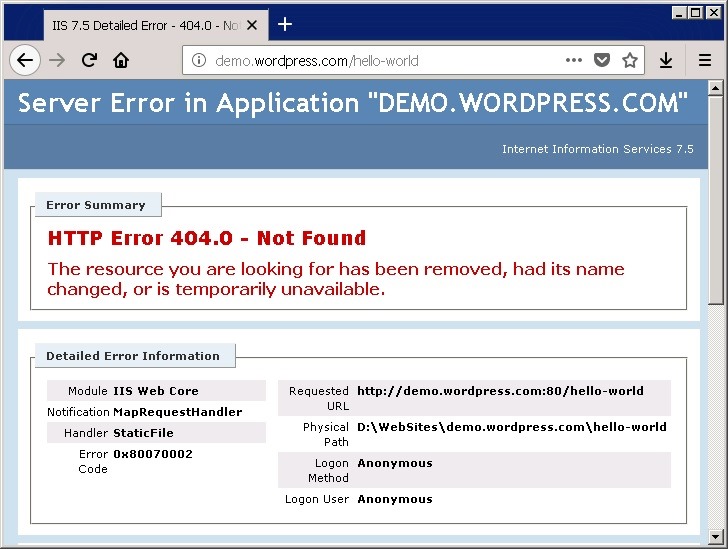728x549 pixels.
Task: Click the 'Error Summary' section label
Action: tap(96, 205)
